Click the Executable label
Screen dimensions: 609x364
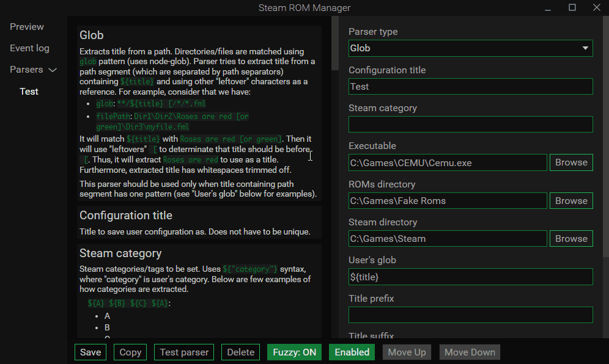point(372,146)
